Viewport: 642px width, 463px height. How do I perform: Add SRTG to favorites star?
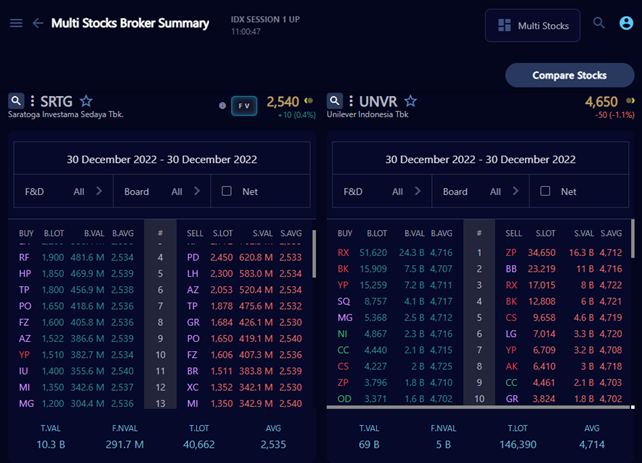[x=86, y=101]
